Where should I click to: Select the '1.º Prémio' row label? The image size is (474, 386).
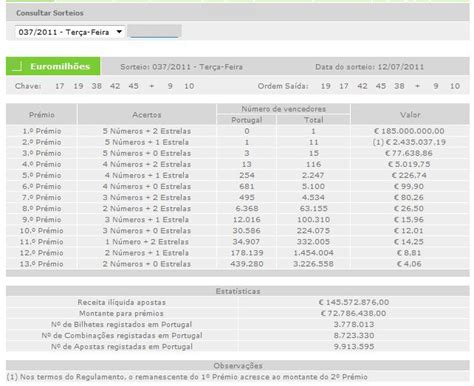[x=42, y=131]
